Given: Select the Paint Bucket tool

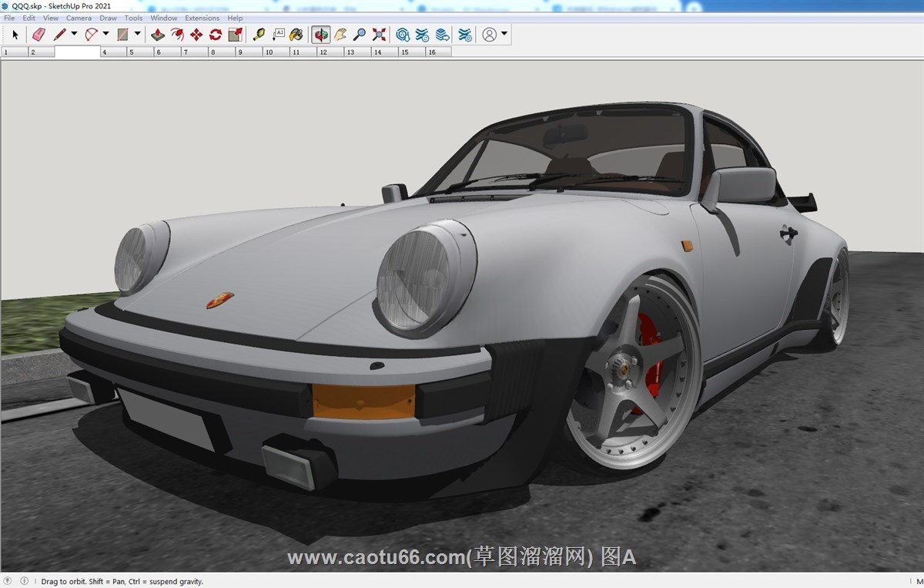Looking at the screenshot, I should [x=296, y=35].
